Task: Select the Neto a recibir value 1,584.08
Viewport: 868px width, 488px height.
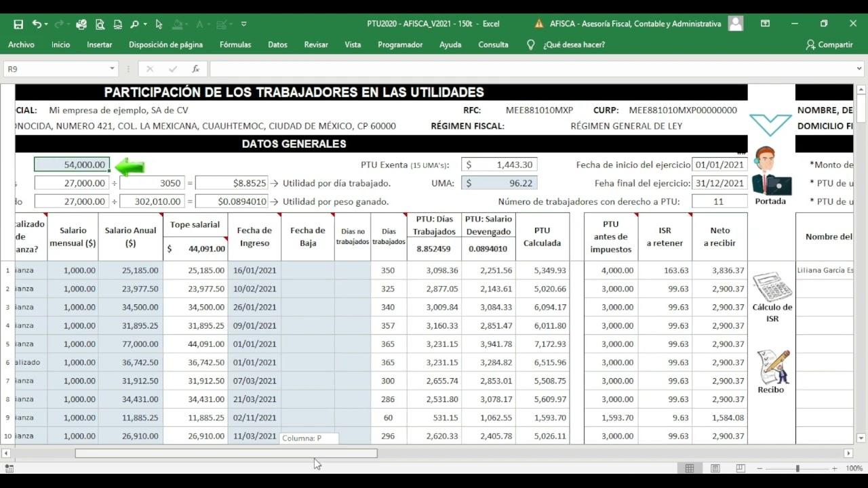Action: [719, 418]
